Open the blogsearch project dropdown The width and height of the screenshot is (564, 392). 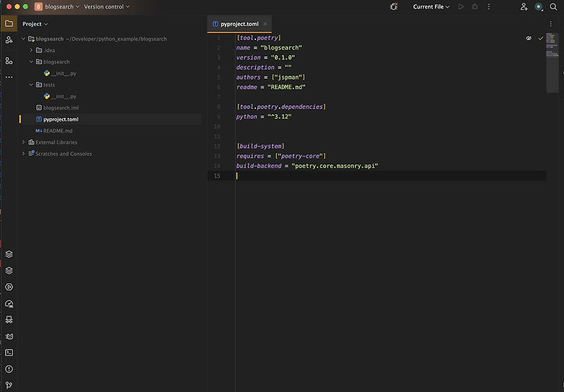[x=57, y=6]
